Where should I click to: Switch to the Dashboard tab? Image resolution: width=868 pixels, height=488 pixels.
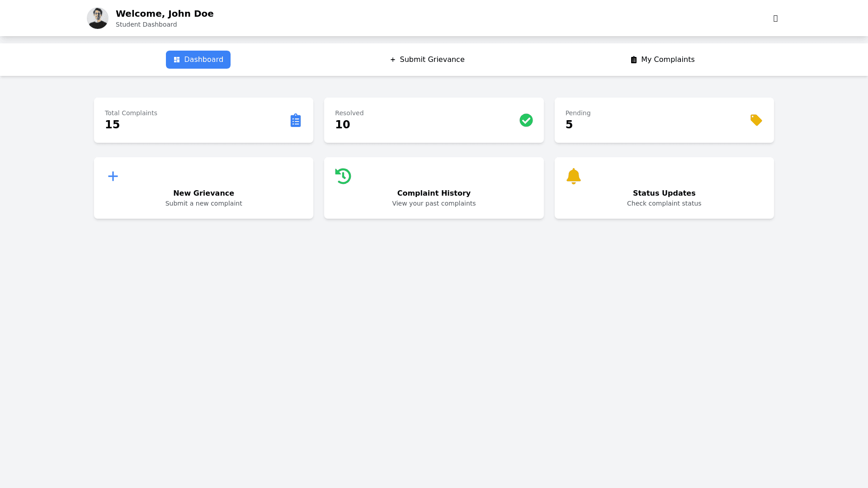point(198,60)
